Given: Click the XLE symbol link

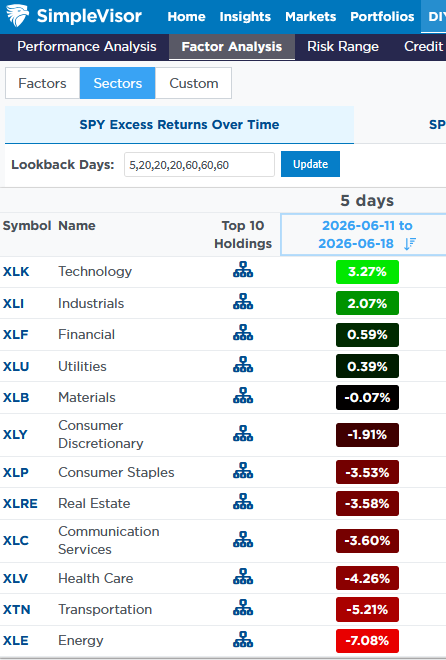Looking at the screenshot, I should [16, 641].
